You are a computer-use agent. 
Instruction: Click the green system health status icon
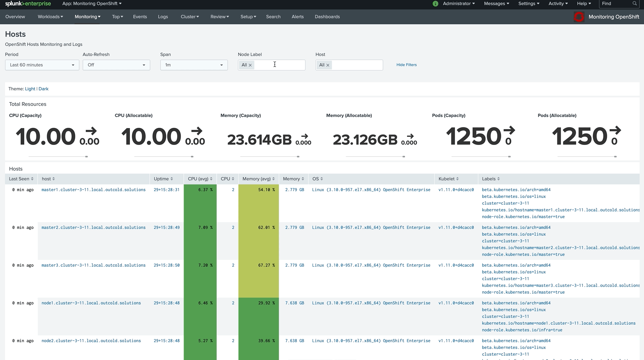coord(435,4)
